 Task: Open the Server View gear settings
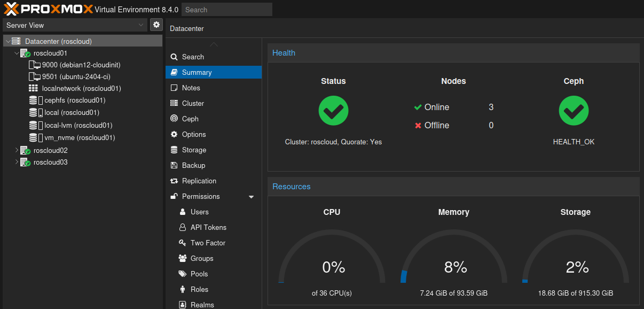[x=156, y=25]
